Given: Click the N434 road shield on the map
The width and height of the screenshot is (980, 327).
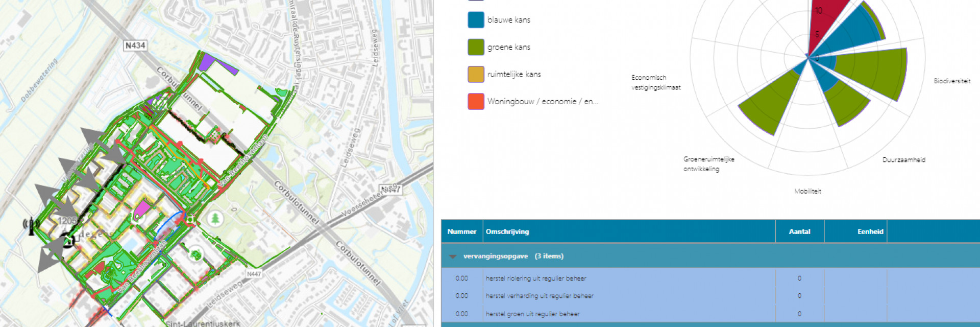Looking at the screenshot, I should 135,45.
